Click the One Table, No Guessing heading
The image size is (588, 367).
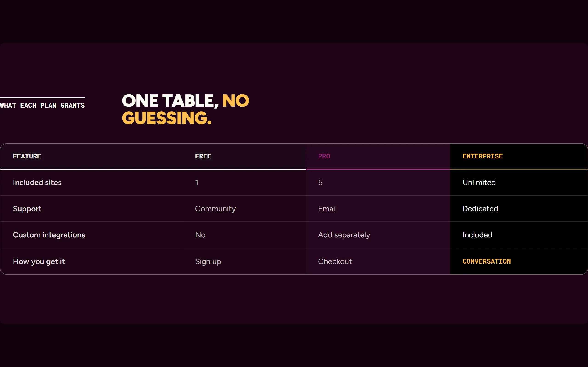185,109
